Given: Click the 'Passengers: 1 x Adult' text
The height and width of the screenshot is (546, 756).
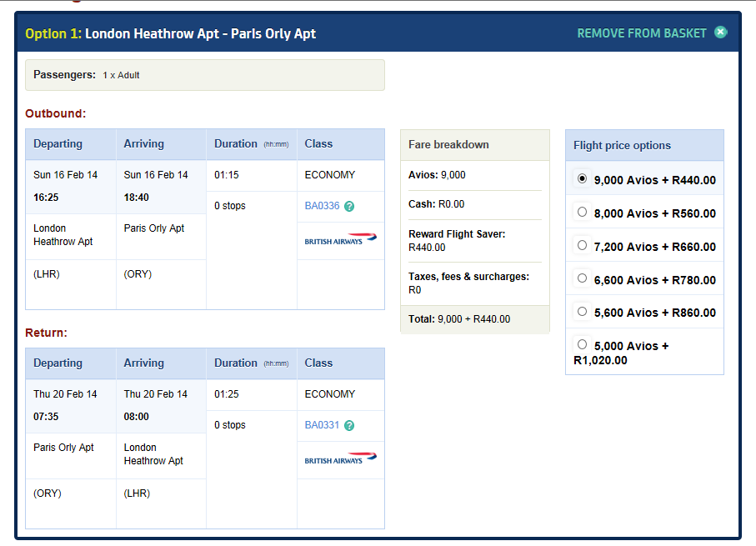Looking at the screenshot, I should pyautogui.click(x=87, y=75).
